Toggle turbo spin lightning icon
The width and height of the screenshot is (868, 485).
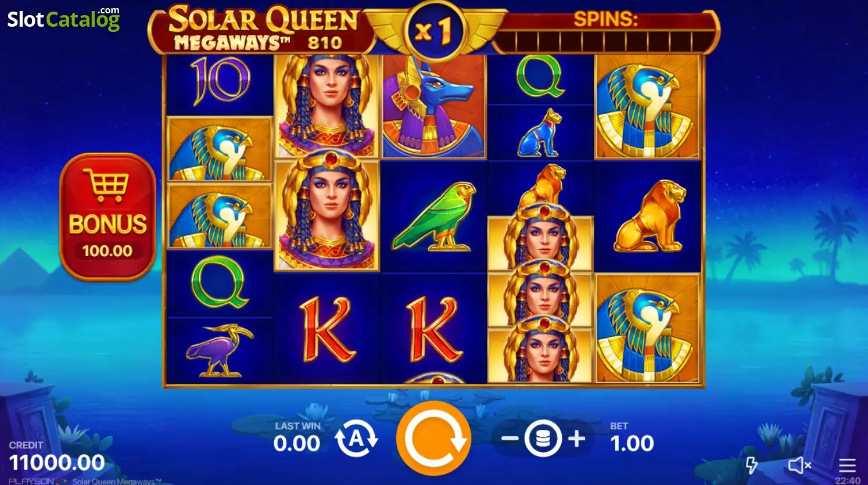(x=752, y=465)
